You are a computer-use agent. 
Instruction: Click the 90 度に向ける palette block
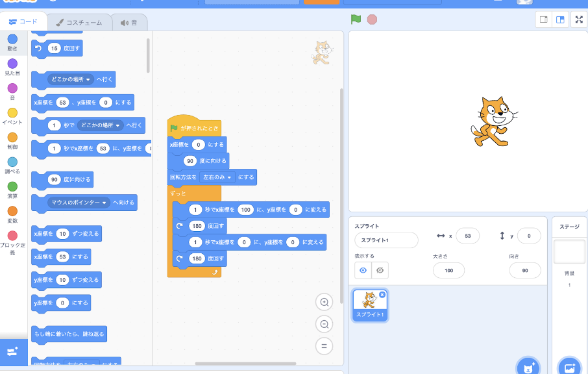tap(62, 180)
